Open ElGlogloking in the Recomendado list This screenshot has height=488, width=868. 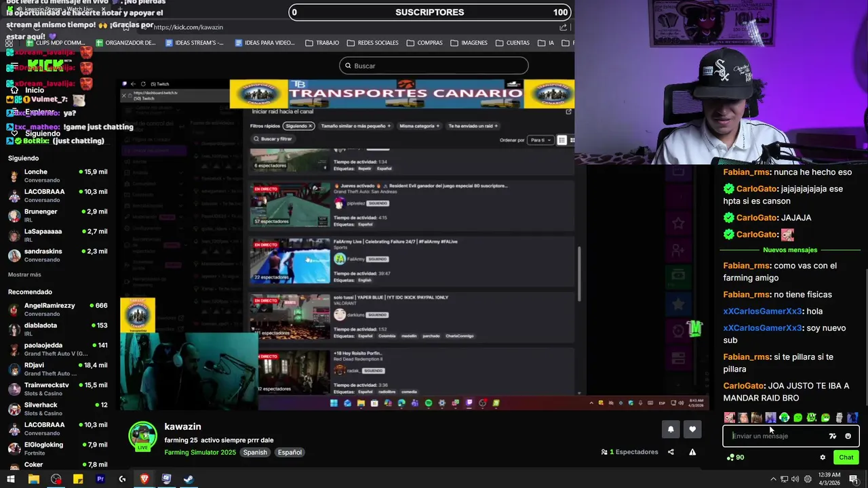(x=57, y=449)
